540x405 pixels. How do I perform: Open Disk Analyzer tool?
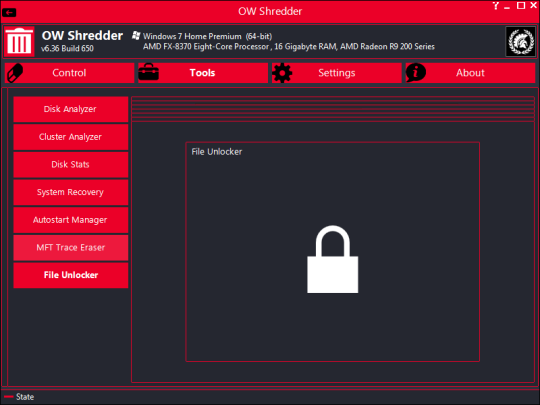coord(71,109)
